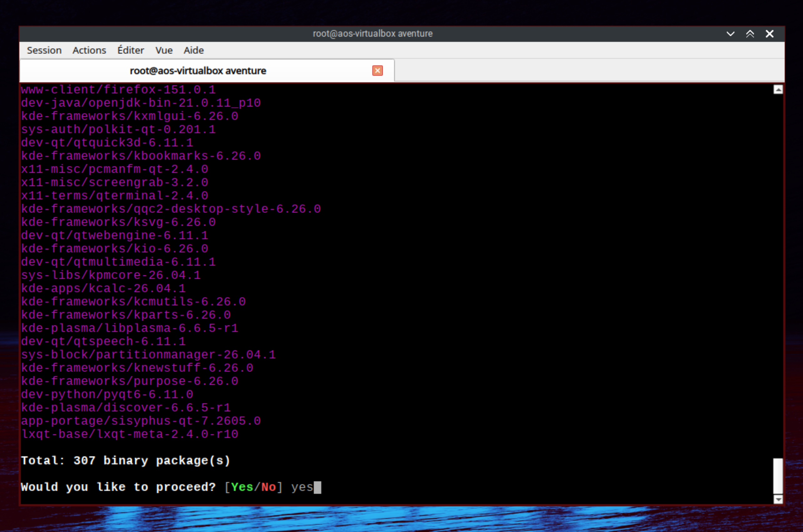Maximize window using double chevron icon
The width and height of the screenshot is (803, 532).
[750, 33]
